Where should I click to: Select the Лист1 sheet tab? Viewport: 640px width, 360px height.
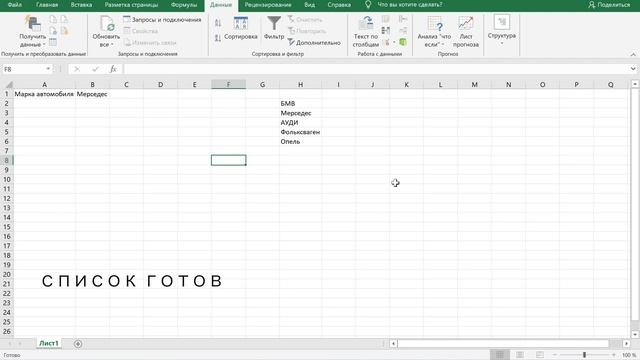pos(49,343)
